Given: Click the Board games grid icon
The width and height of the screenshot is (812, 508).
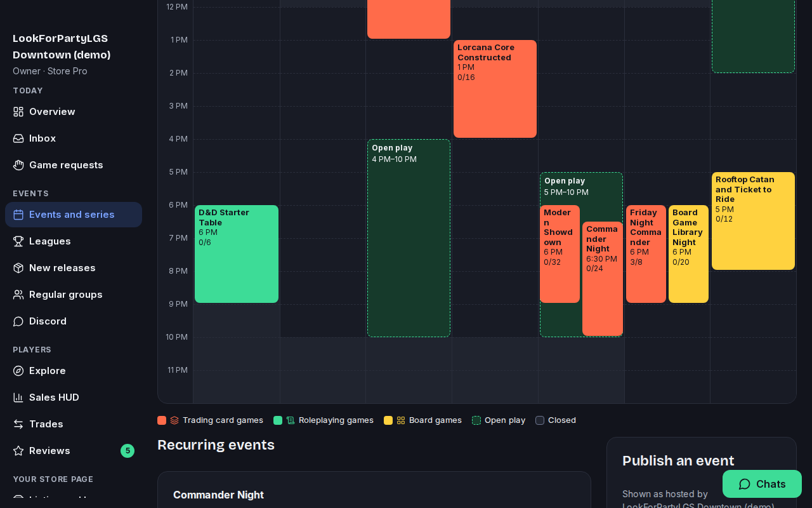Looking at the screenshot, I should click(x=401, y=420).
